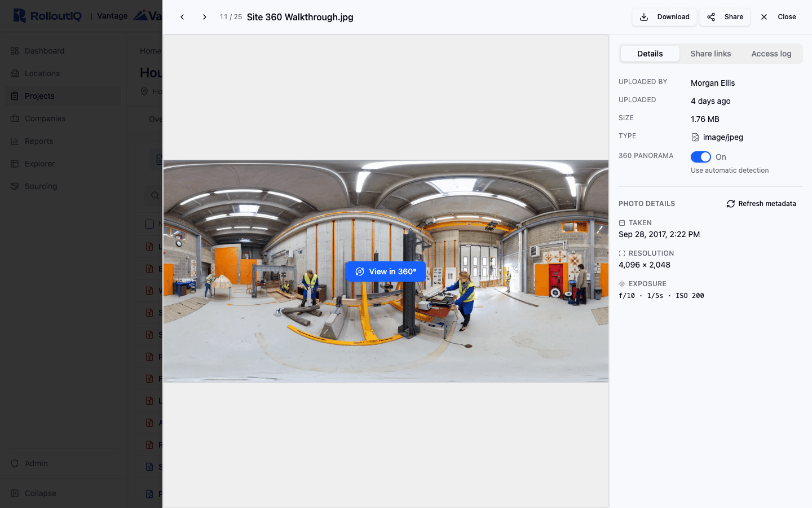Click the Explorer table icon
The height and width of the screenshot is (508, 812).
click(15, 164)
